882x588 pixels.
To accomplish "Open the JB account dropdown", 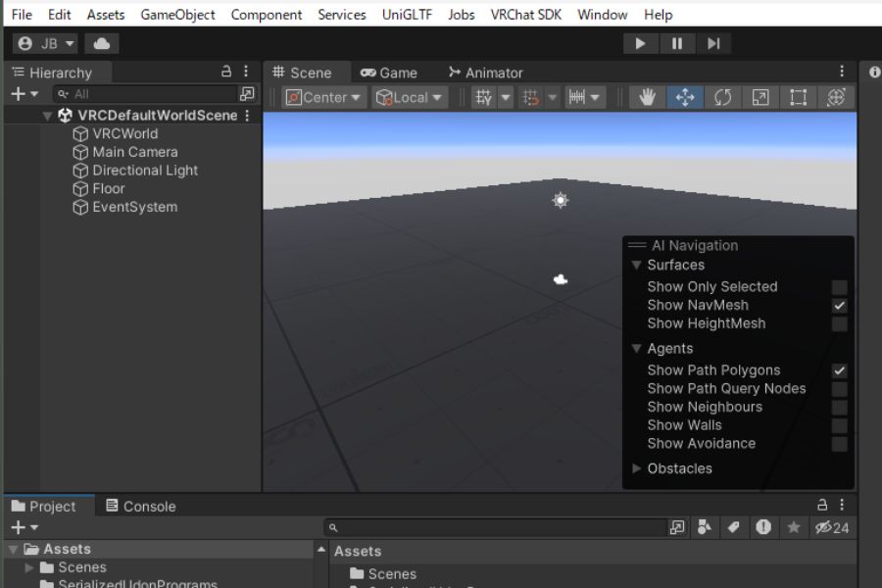I will click(45, 43).
